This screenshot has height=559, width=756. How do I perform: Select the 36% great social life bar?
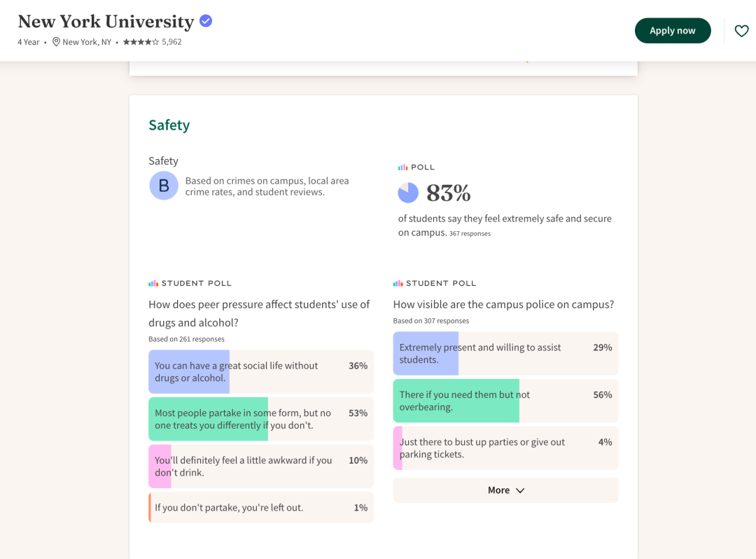(x=261, y=372)
